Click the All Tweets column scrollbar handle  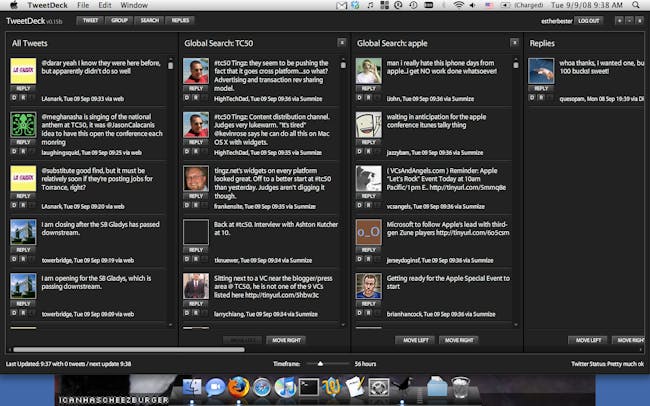170,65
